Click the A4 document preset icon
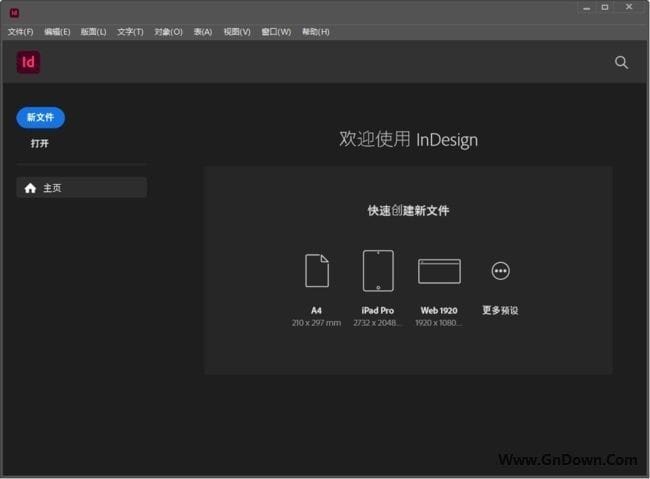 pyautogui.click(x=317, y=271)
